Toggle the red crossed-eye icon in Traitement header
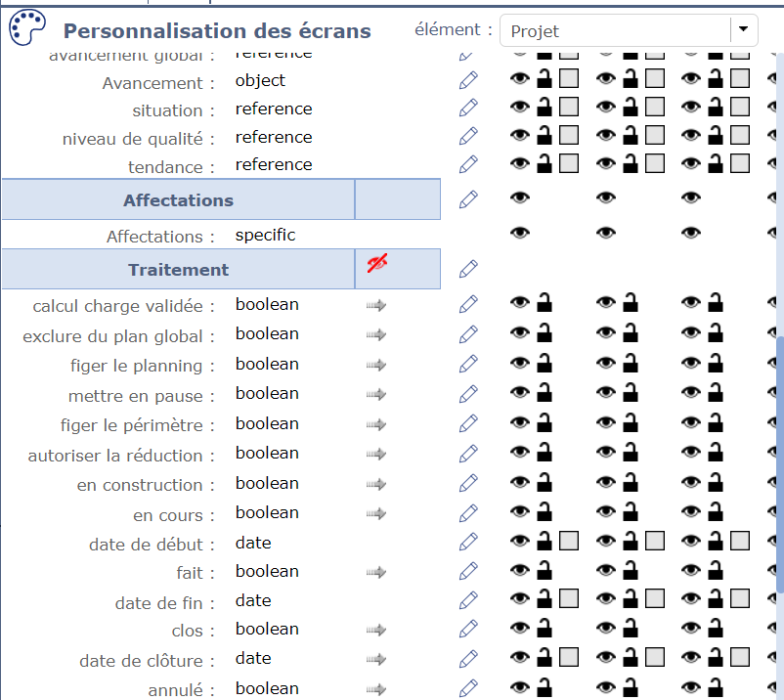The width and height of the screenshot is (784, 700). click(376, 263)
